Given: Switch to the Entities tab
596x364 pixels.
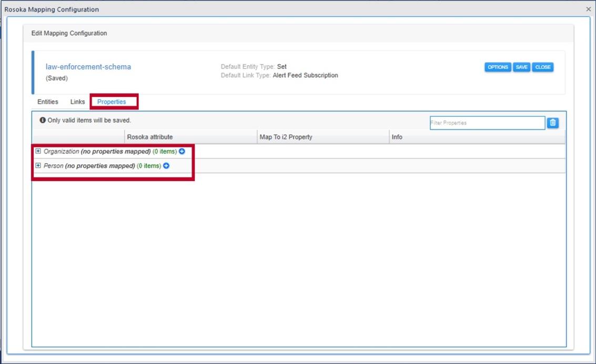Looking at the screenshot, I should (48, 102).
